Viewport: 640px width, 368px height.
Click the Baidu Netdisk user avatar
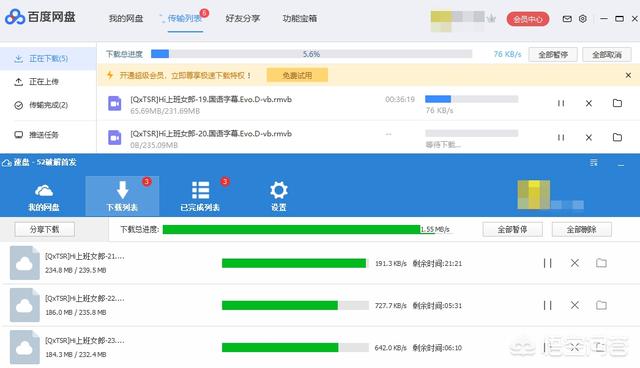point(441,21)
